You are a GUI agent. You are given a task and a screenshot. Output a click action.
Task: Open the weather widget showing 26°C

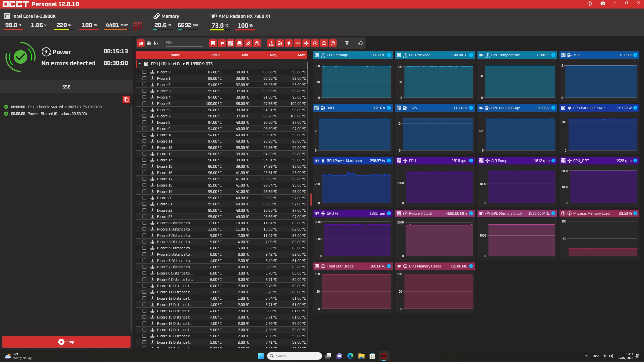pos(18,356)
